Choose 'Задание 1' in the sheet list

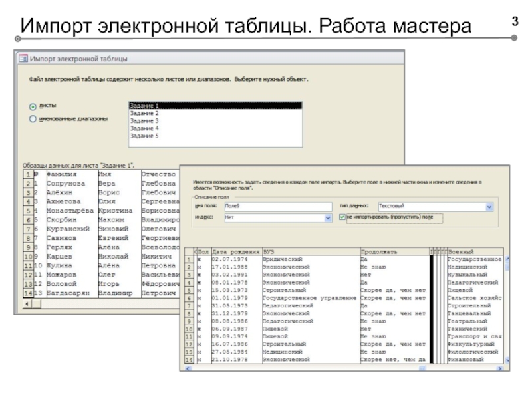[214, 106]
